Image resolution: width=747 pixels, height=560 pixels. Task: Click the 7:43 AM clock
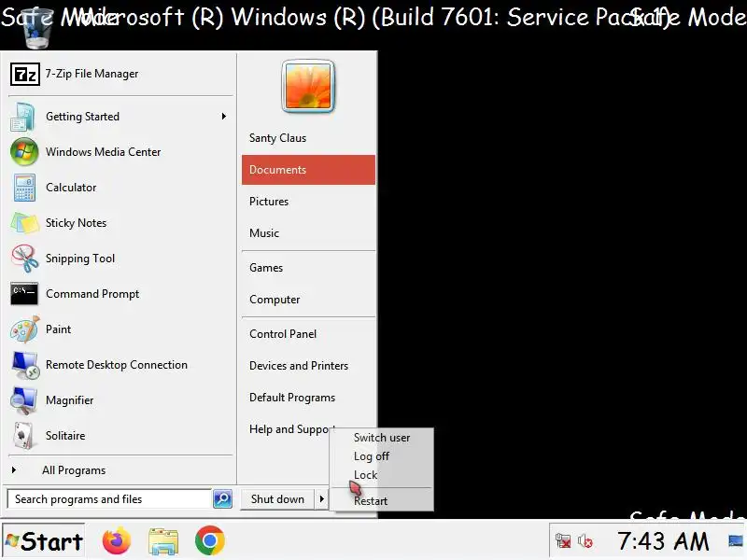pyautogui.click(x=663, y=541)
